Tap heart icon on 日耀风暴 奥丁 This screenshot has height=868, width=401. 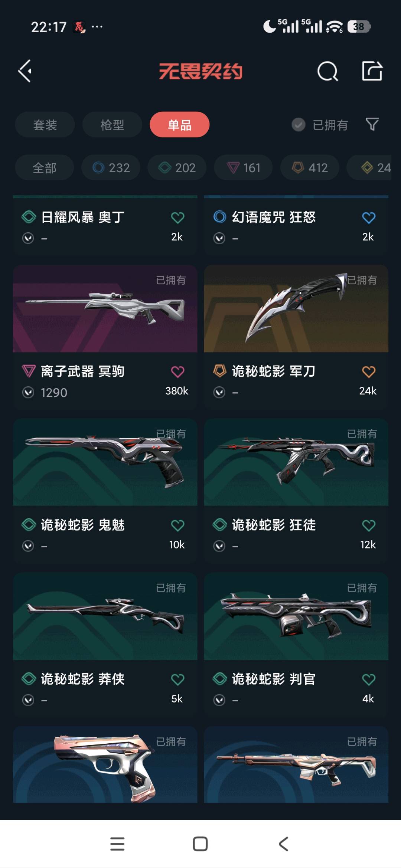pos(177,217)
